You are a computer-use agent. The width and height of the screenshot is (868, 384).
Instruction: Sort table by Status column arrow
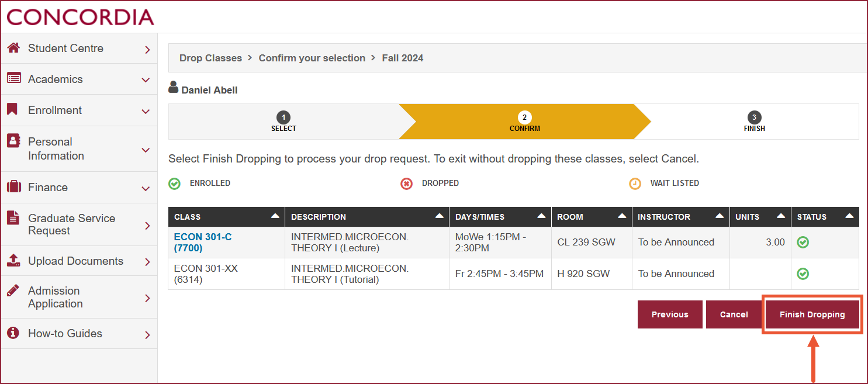pyautogui.click(x=849, y=216)
